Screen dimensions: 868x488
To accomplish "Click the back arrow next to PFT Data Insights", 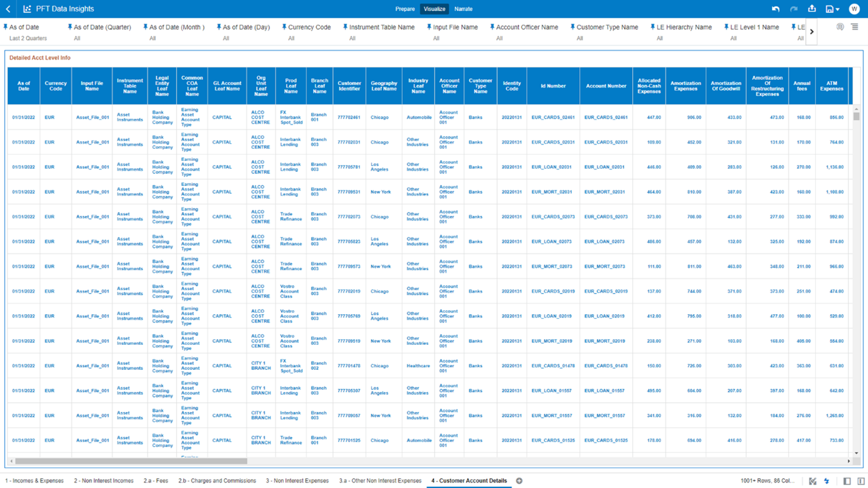I will [x=9, y=9].
